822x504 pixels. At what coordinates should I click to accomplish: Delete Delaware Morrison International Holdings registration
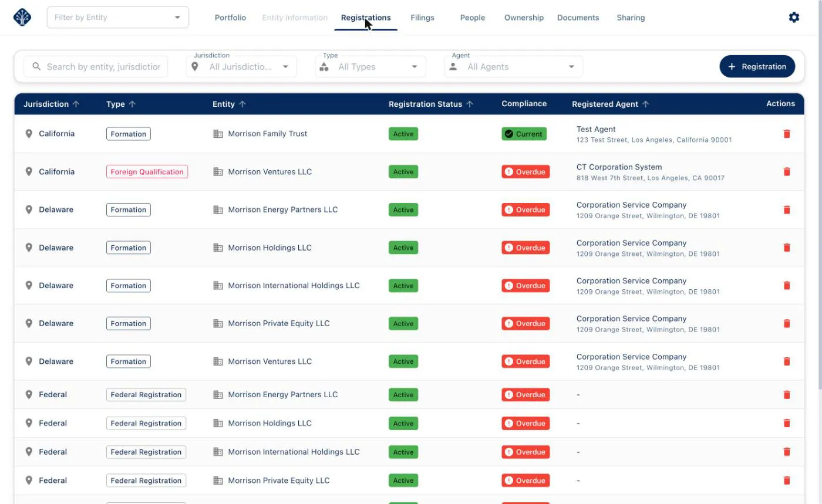(787, 286)
